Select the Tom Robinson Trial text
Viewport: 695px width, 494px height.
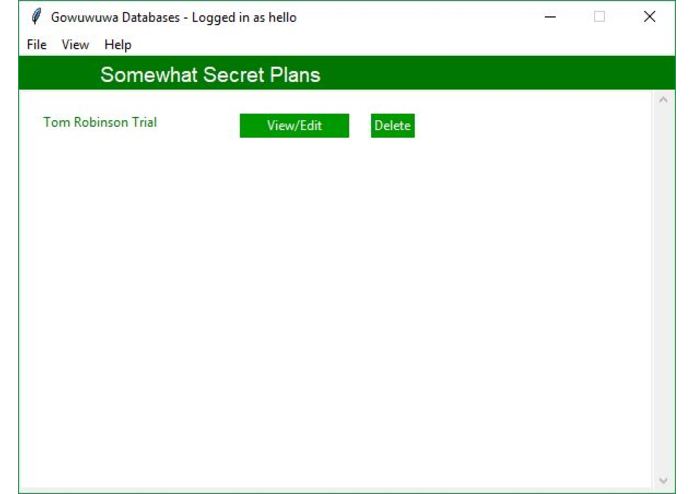(100, 122)
